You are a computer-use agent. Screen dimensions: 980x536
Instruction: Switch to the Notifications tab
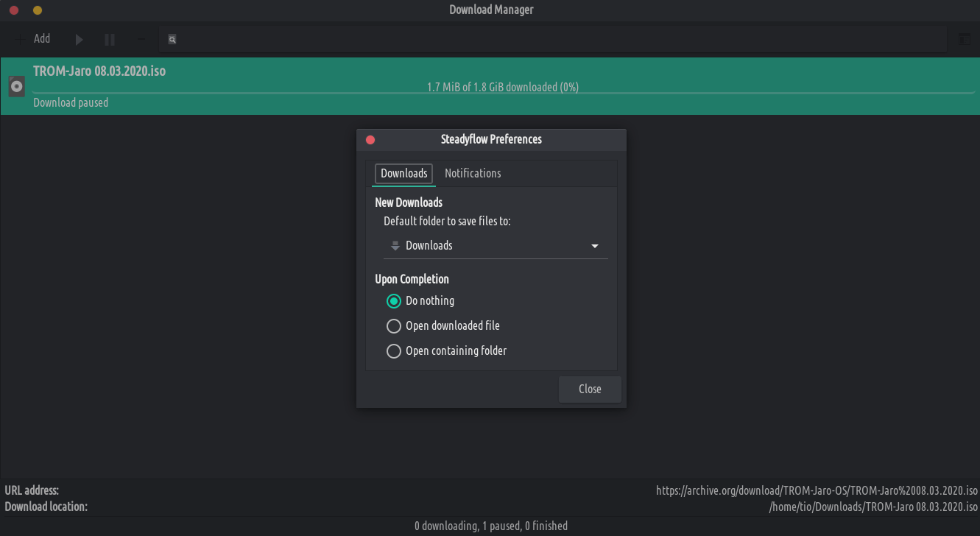pyautogui.click(x=473, y=173)
